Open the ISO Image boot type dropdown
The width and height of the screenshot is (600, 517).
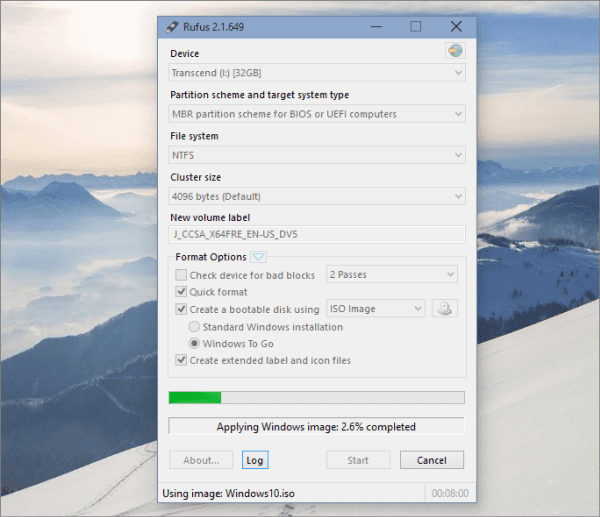tap(376, 308)
